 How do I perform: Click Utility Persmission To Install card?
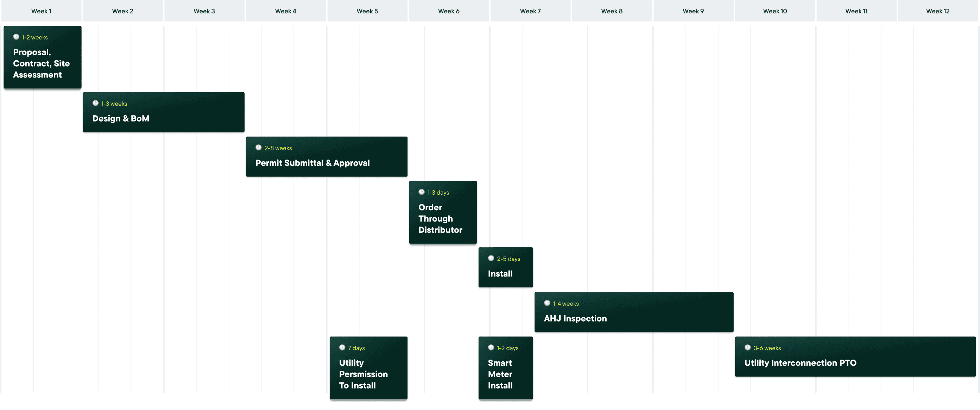368,368
